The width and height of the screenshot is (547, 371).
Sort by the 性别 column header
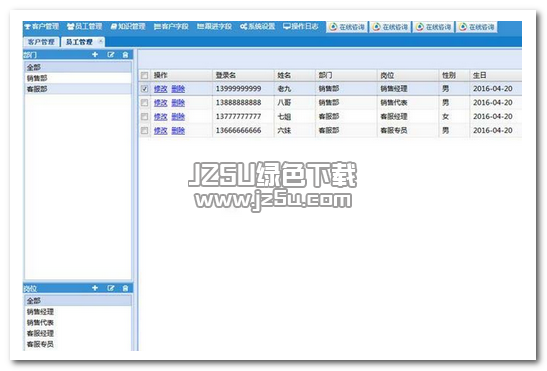tap(454, 75)
